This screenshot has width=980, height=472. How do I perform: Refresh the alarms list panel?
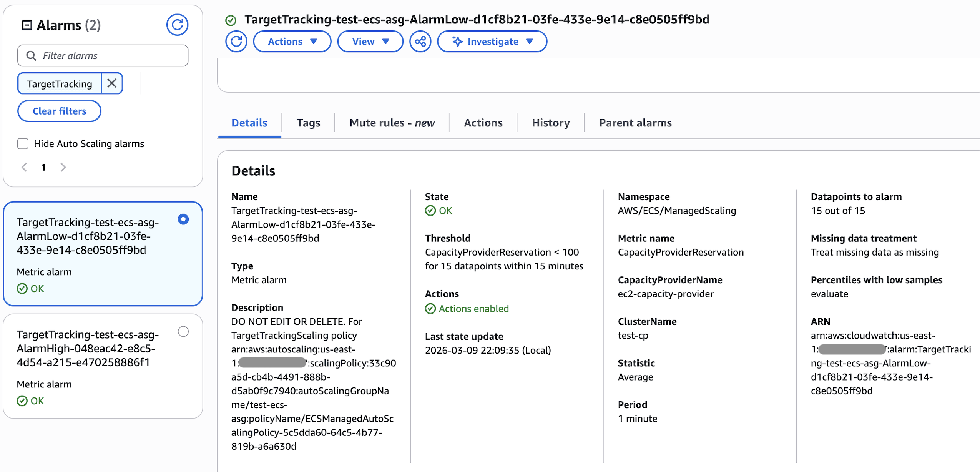[177, 25]
